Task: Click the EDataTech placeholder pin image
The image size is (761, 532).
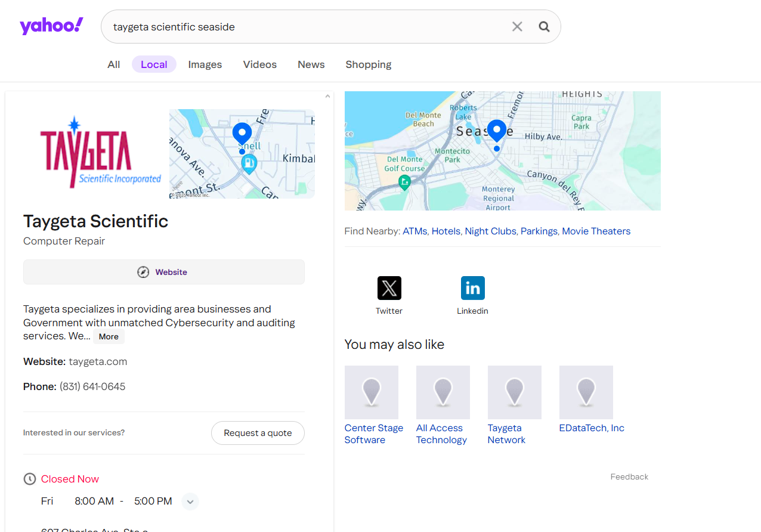Action: (x=586, y=392)
